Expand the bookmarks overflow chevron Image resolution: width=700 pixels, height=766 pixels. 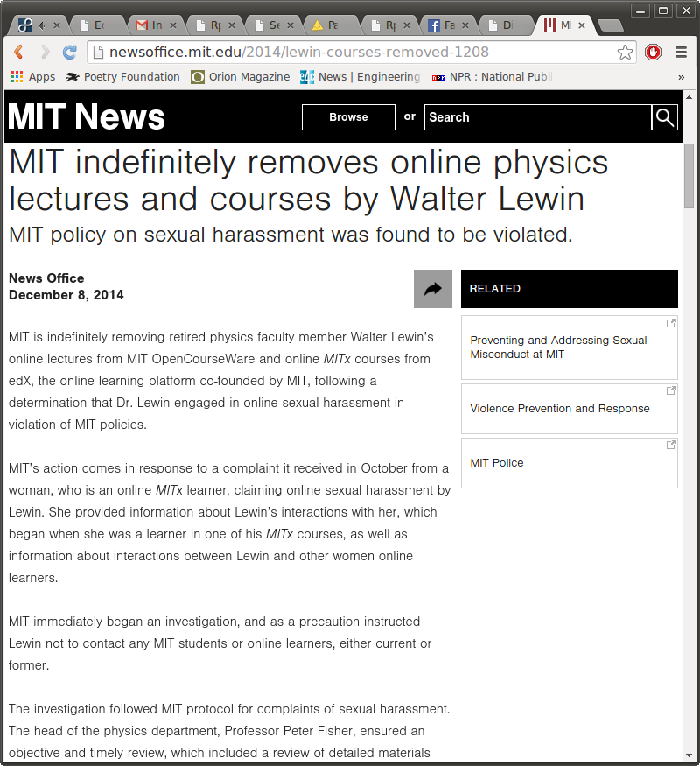[x=682, y=77]
